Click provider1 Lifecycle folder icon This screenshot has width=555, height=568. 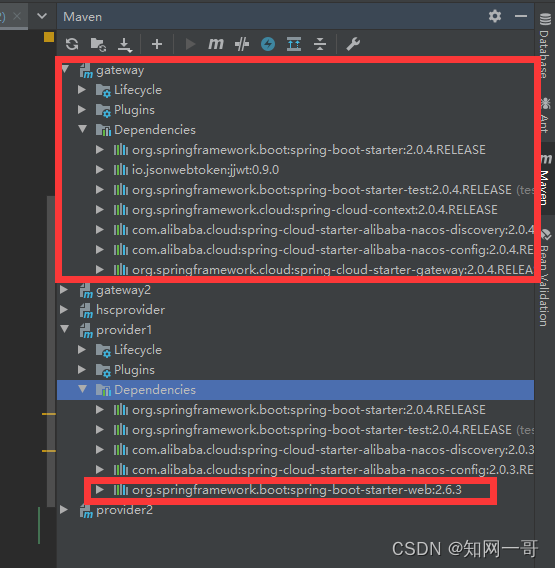(x=103, y=350)
